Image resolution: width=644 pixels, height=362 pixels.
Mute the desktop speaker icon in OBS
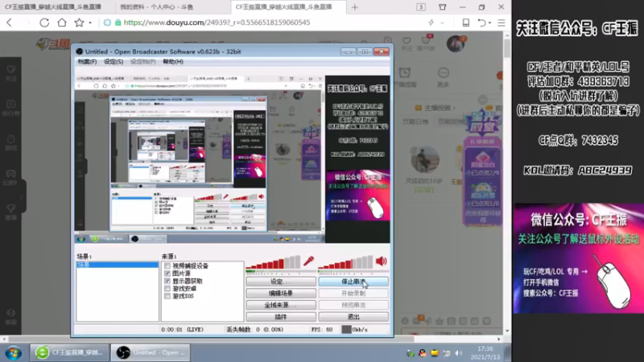[x=381, y=261]
